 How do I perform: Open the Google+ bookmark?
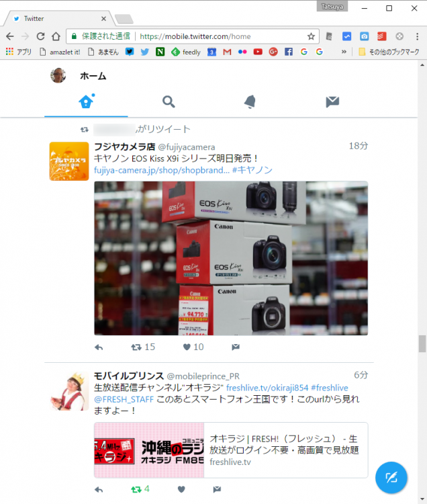coord(273,52)
